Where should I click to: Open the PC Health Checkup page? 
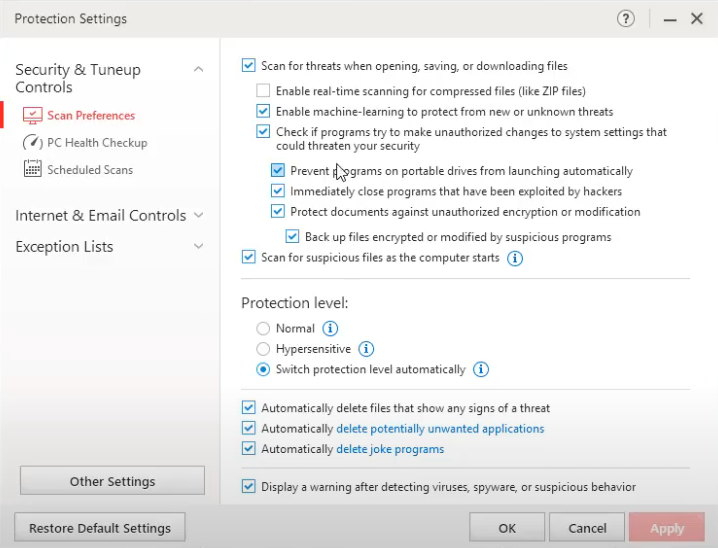97,143
